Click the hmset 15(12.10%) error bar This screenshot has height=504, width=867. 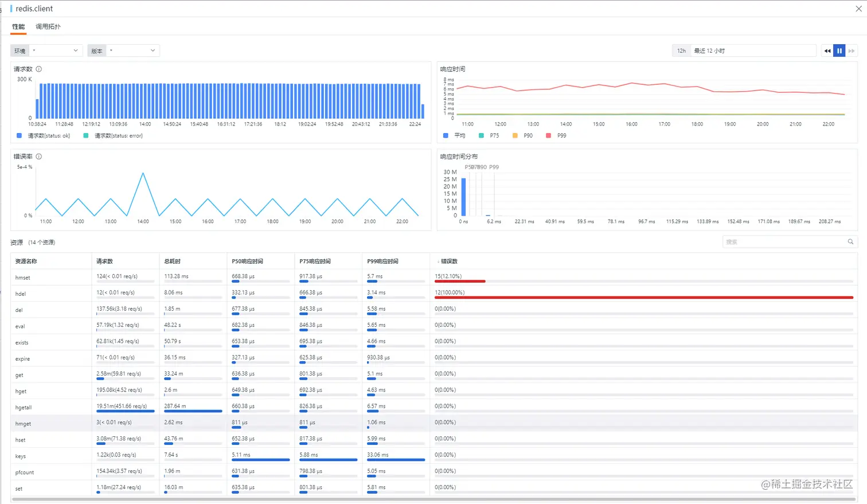click(x=460, y=282)
